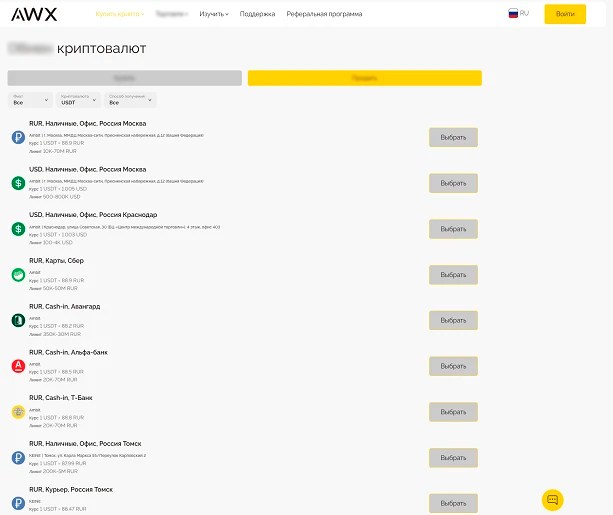The height and width of the screenshot is (515, 613).
Task: Open the Способ получения filter dropdown
Action: (x=130, y=100)
